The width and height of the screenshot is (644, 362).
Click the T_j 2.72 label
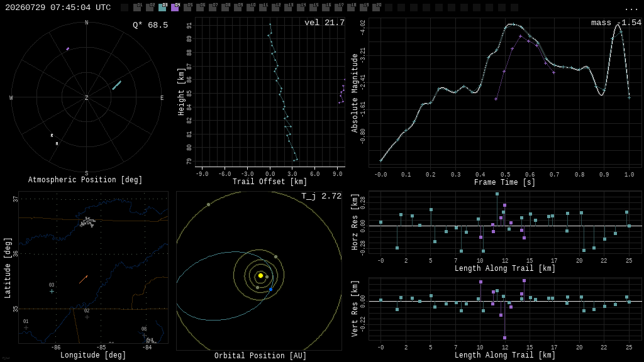tap(321, 196)
